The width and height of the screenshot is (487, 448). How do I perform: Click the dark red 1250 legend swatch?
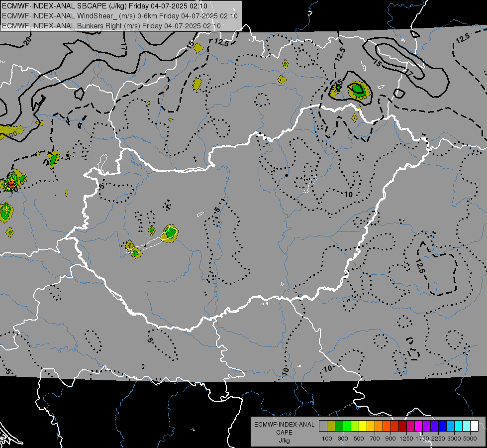[x=402, y=426]
